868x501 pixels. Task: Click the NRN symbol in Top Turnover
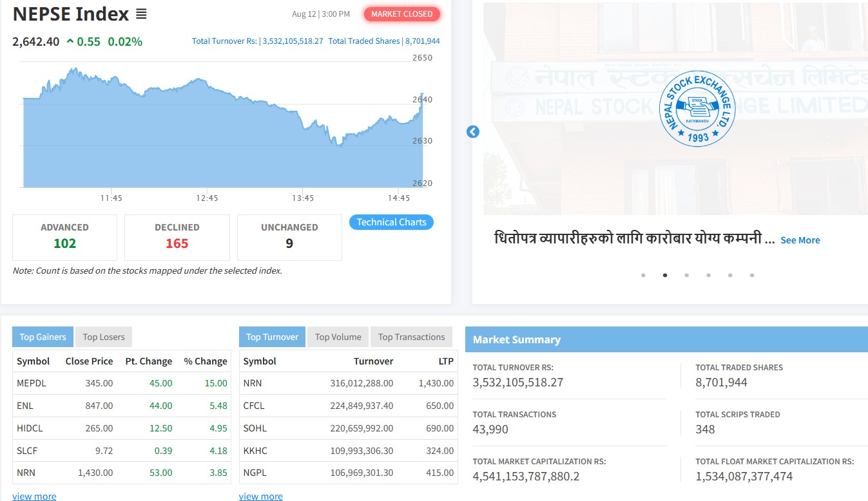click(x=253, y=383)
